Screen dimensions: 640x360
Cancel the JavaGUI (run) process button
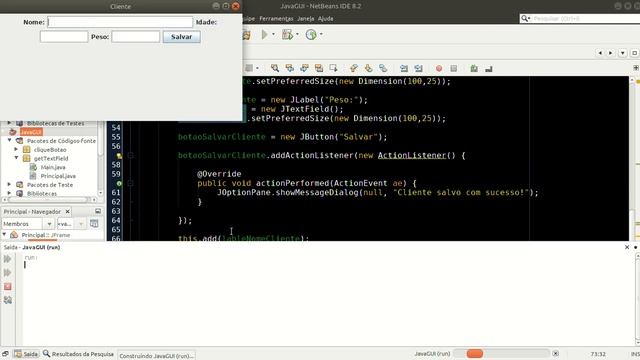[x=556, y=353]
